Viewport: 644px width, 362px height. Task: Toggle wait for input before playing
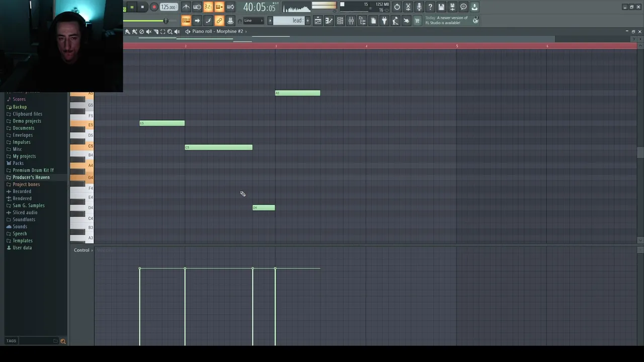[197, 7]
